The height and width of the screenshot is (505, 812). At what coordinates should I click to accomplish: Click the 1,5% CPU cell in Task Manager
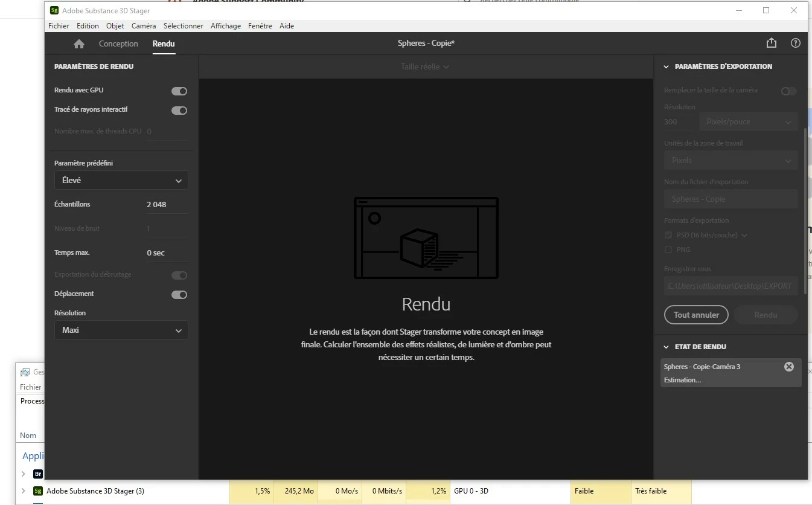252,491
